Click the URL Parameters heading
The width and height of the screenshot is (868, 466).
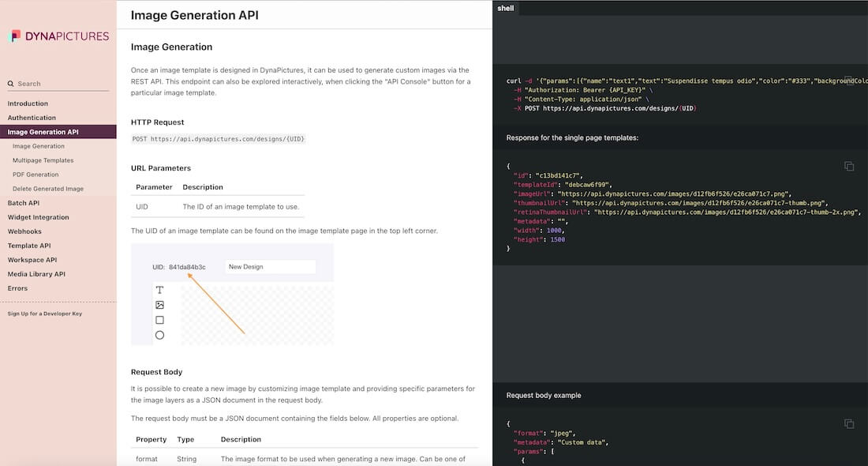[x=160, y=168]
